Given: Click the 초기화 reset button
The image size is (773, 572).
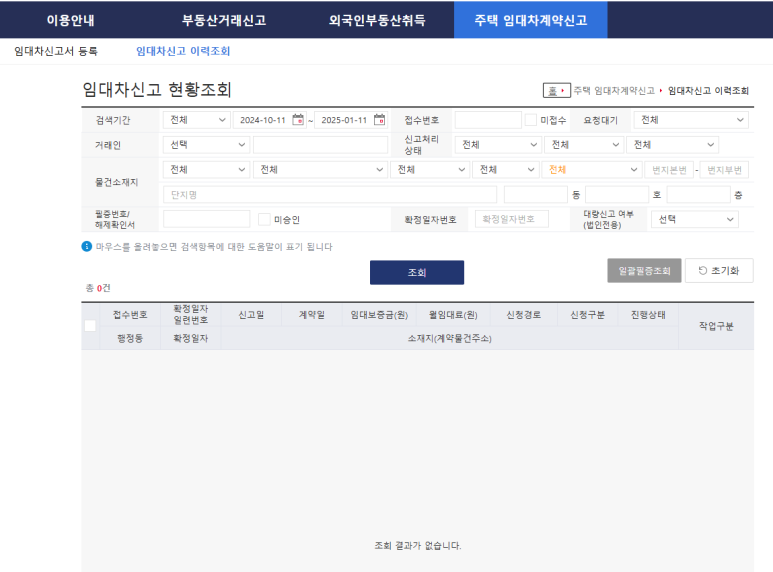Looking at the screenshot, I should click(719, 271).
